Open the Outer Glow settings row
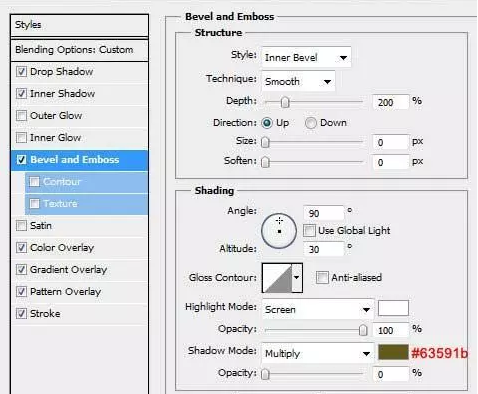Image resolution: width=478 pixels, height=394 pixels. point(79,116)
